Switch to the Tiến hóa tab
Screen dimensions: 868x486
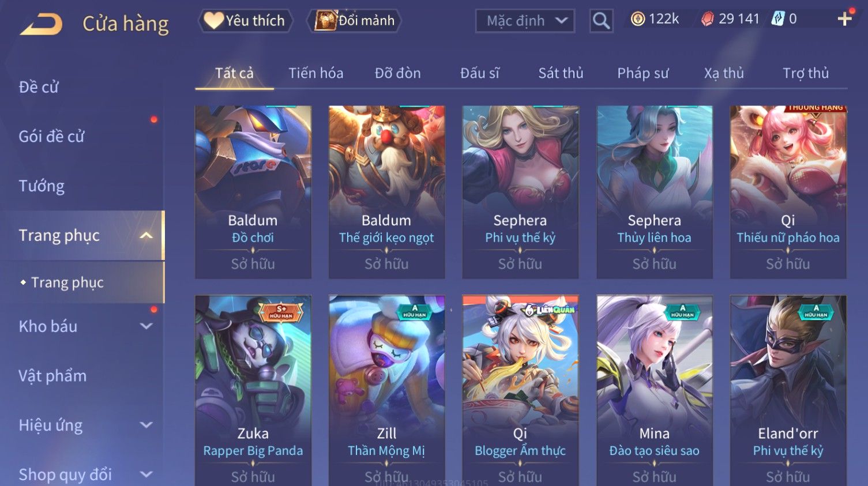pos(315,73)
